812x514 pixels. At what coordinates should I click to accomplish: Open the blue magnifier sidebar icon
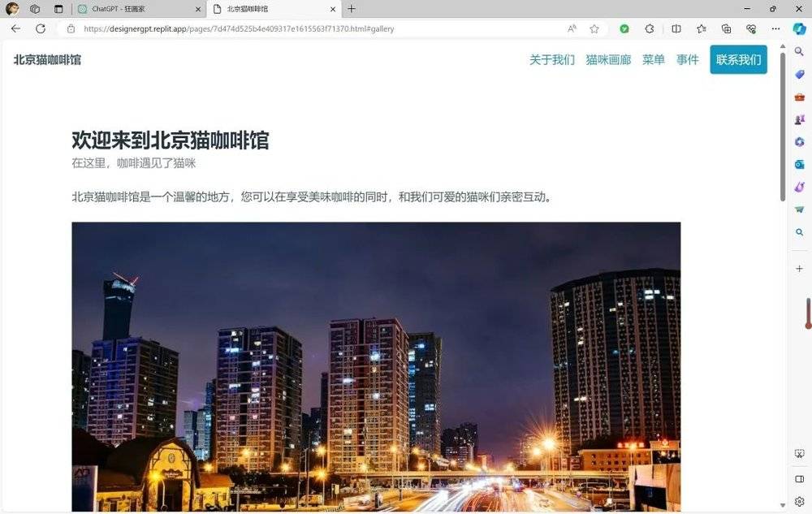[800, 232]
